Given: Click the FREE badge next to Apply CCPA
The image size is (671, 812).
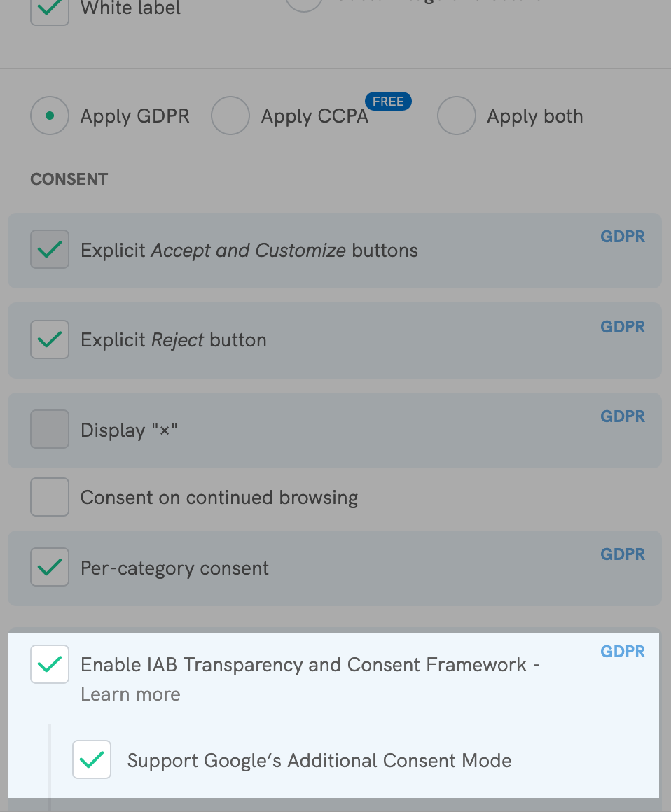Looking at the screenshot, I should pyautogui.click(x=388, y=101).
